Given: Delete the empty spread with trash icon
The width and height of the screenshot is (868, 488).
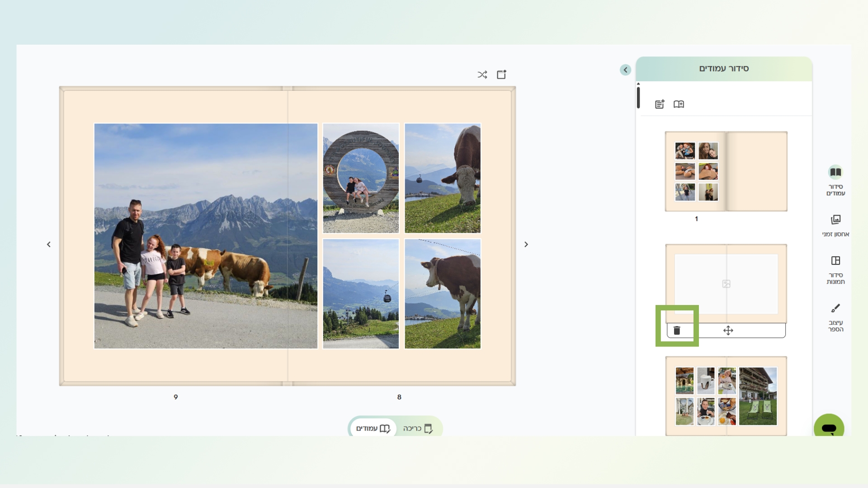Looking at the screenshot, I should tap(677, 330).
